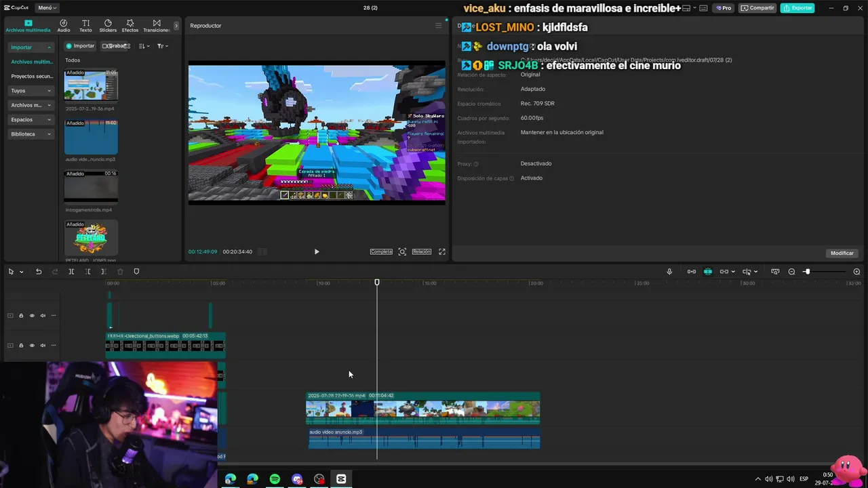868x488 pixels.
Task: Expand the Tuyos sidebar section
Action: coord(31,90)
